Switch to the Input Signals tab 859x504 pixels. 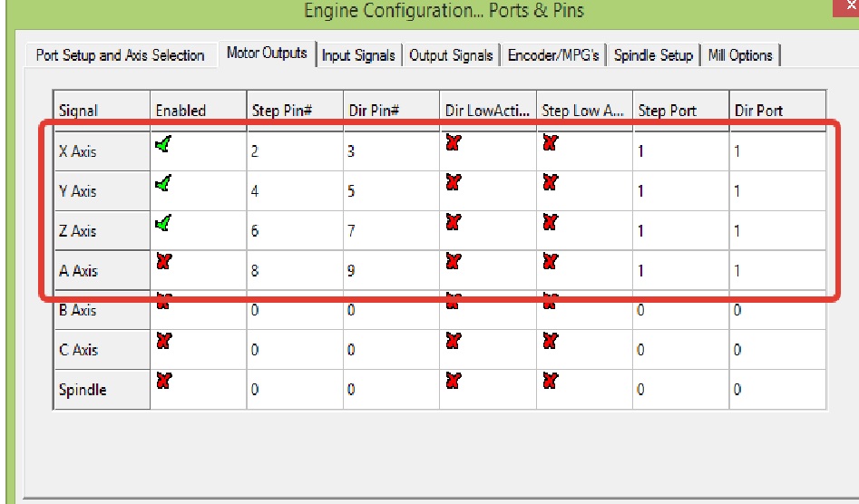358,55
